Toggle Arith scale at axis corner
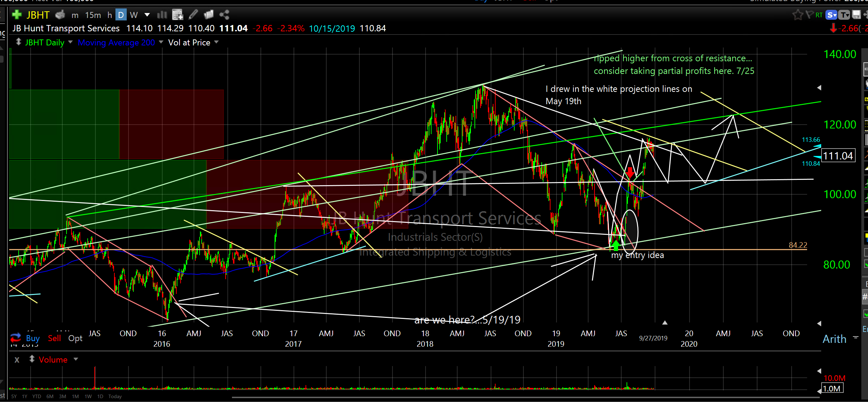The width and height of the screenshot is (868, 402). pos(834,339)
